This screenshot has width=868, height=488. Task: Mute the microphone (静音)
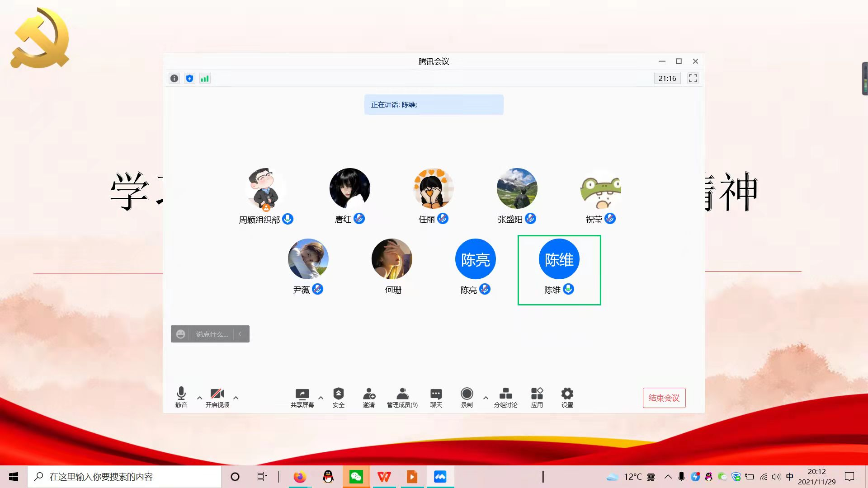(181, 397)
